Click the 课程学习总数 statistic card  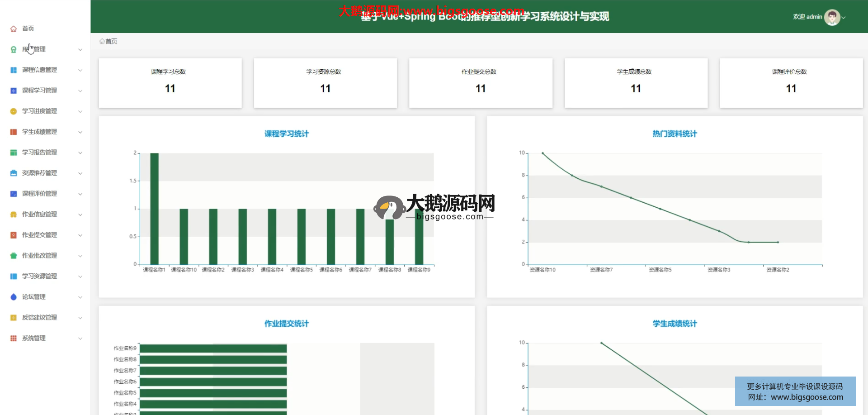pyautogui.click(x=170, y=83)
